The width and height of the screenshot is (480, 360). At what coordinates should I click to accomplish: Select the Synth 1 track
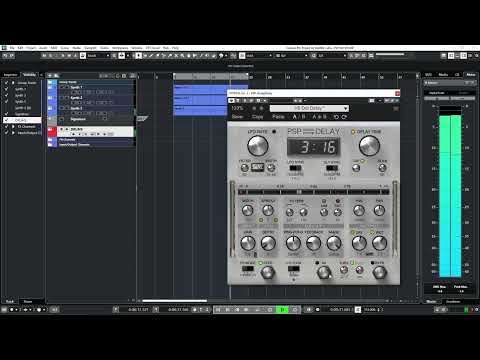(x=91, y=89)
